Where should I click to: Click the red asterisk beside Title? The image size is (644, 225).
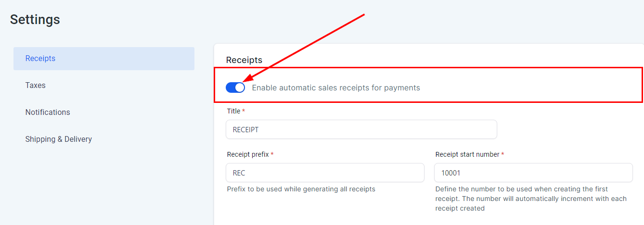244,111
